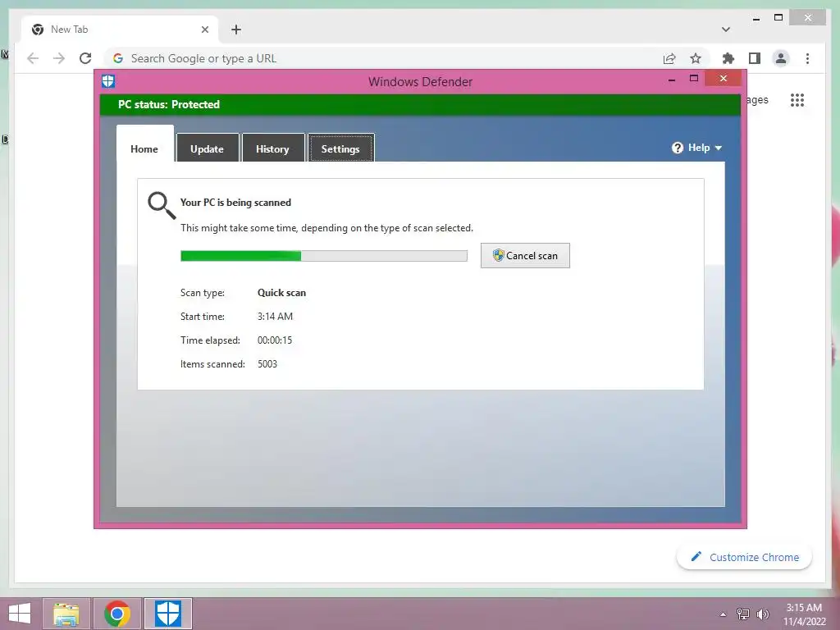Click the 'Your PC is being scanned' heading

[x=235, y=203]
